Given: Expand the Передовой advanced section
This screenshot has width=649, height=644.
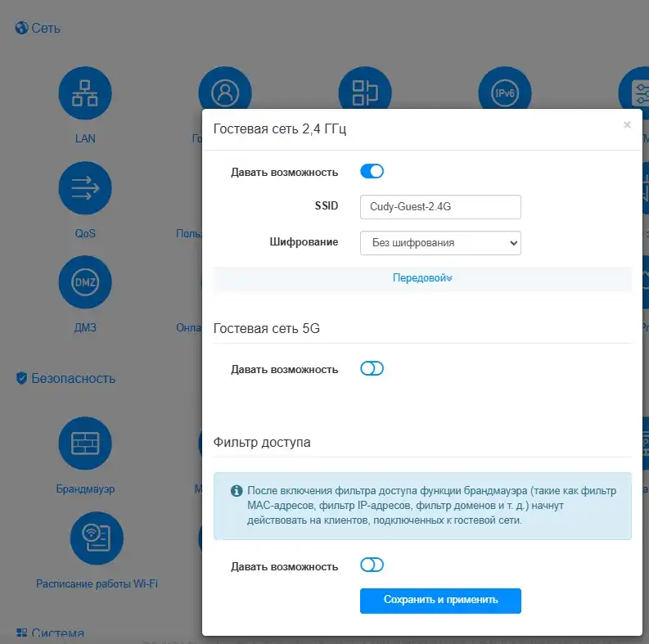Looking at the screenshot, I should tap(422, 277).
